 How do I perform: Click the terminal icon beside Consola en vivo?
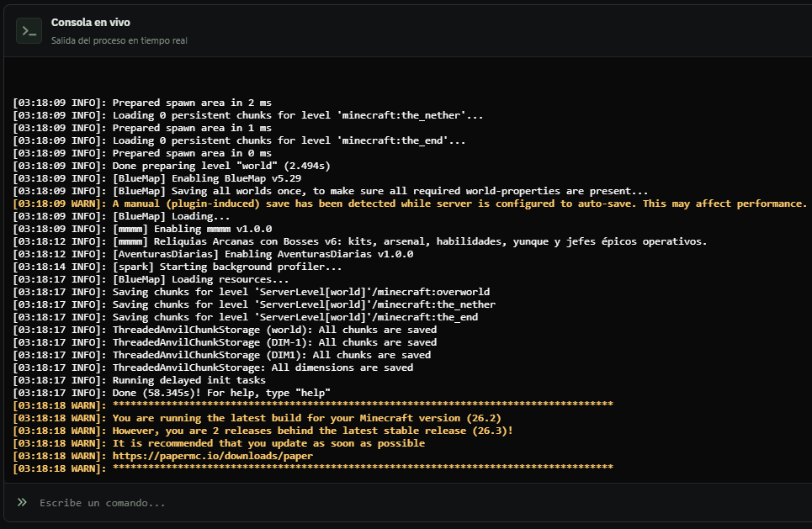[29, 31]
